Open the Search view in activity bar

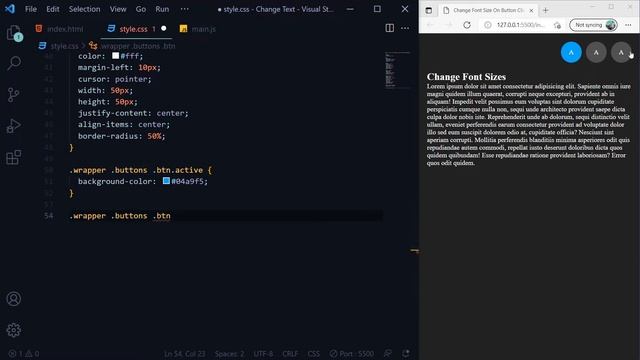14,63
